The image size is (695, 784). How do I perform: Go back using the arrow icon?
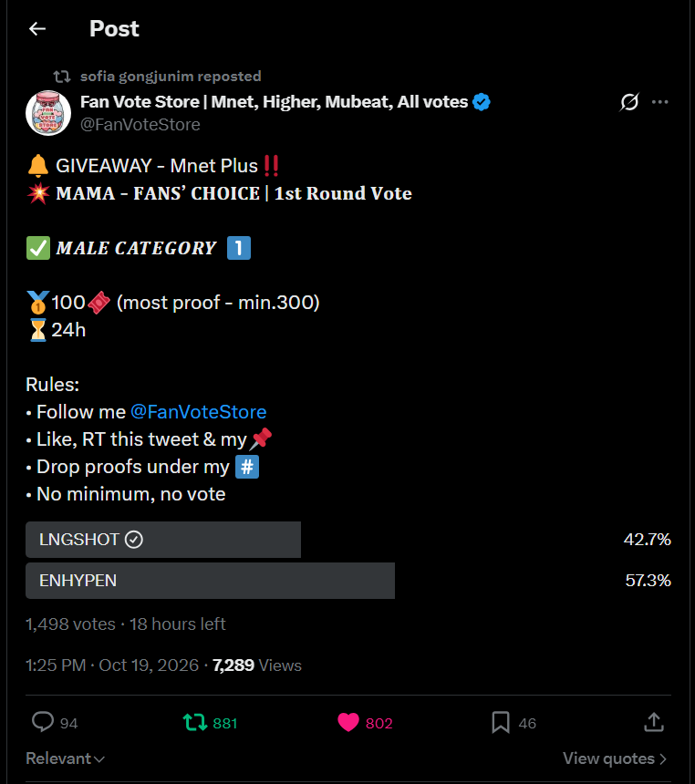tap(37, 29)
